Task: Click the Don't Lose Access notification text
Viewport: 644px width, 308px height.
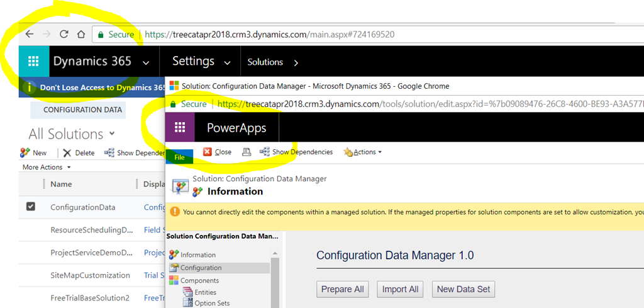Action: point(103,88)
